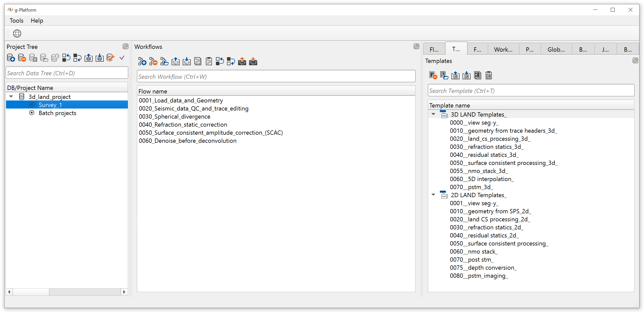The height and width of the screenshot is (312, 644).
Task: Click the paste template clipboard icon
Action: 488,76
